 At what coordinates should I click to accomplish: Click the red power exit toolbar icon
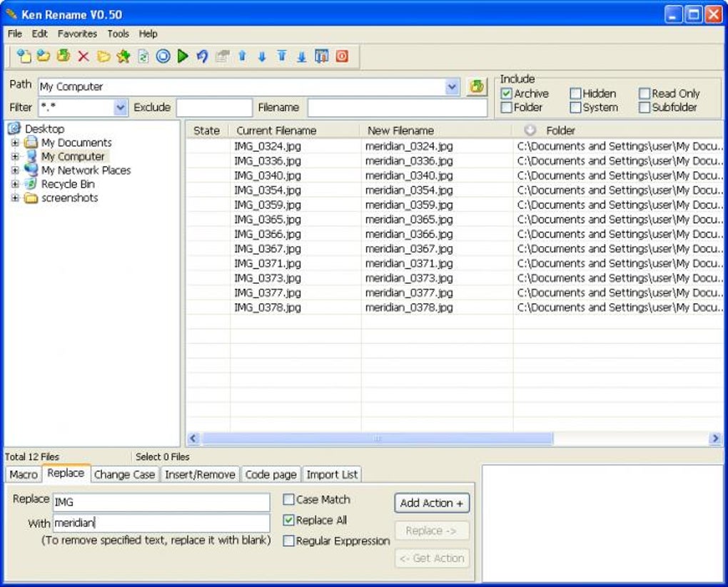pyautogui.click(x=342, y=56)
